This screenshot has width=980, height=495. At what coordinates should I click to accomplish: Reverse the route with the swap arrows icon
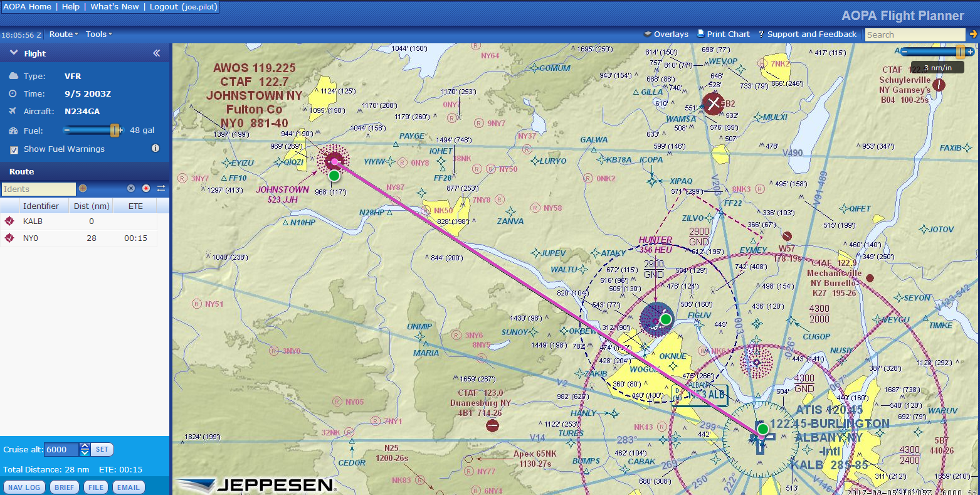pos(161,188)
